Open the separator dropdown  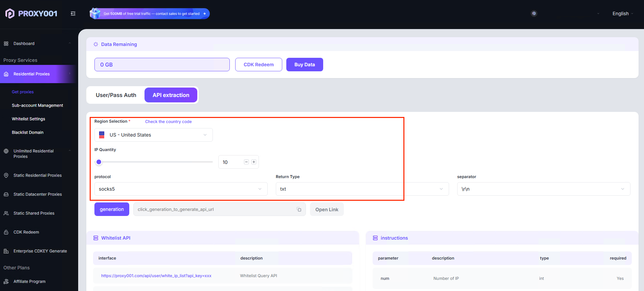[x=544, y=189]
